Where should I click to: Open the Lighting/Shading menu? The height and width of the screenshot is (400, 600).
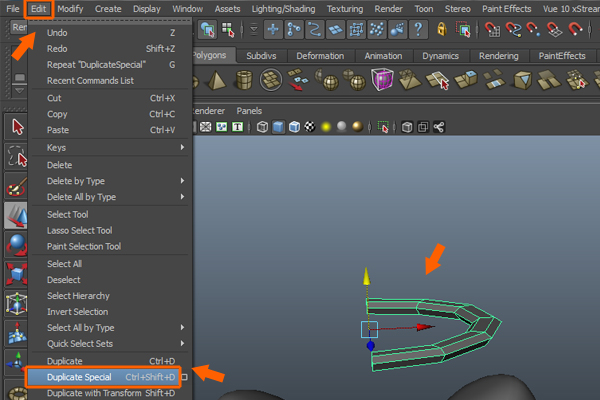coord(283,9)
